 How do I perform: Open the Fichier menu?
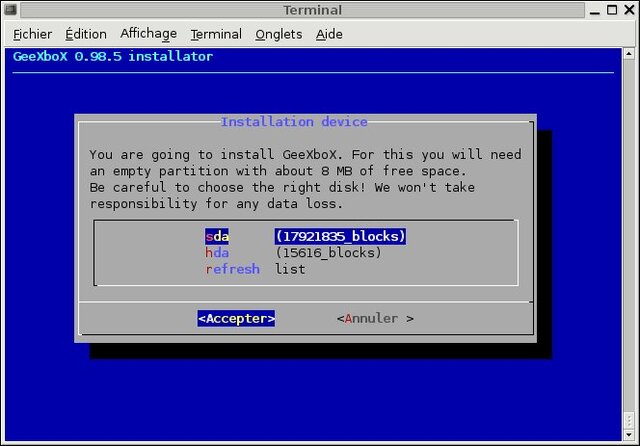pos(32,34)
